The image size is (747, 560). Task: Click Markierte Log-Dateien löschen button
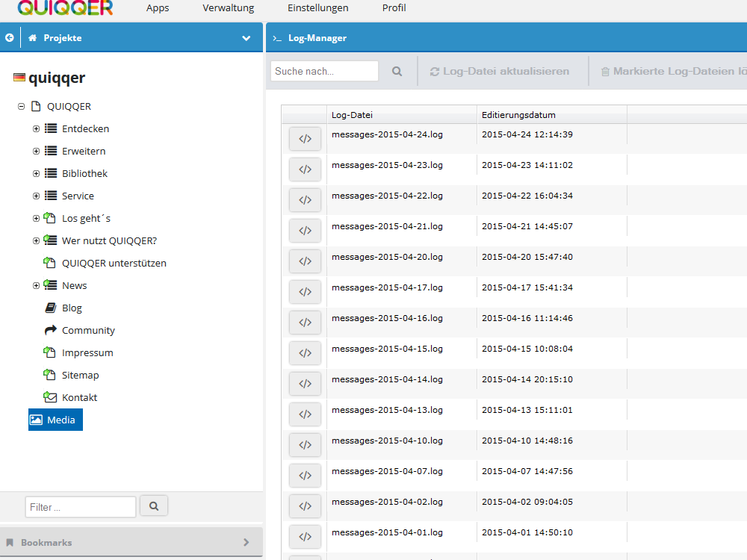[x=674, y=72]
